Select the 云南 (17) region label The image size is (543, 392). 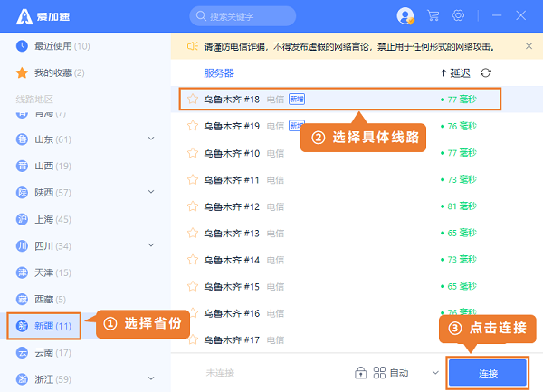(x=52, y=353)
